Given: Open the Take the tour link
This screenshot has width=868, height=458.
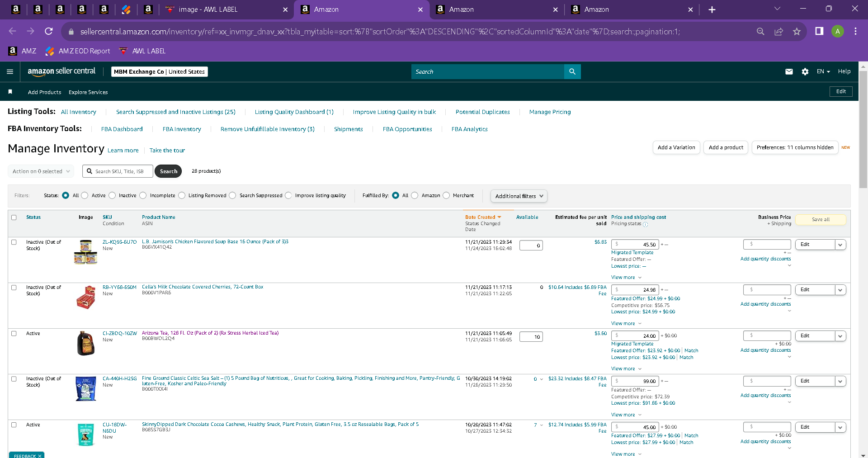Looking at the screenshot, I should [167, 151].
